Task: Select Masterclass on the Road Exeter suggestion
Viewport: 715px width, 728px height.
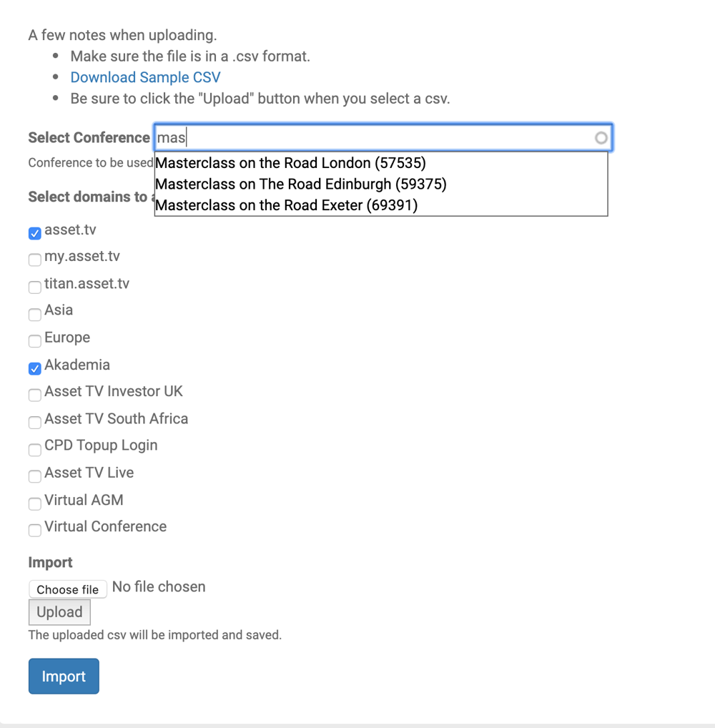Action: 380,205
